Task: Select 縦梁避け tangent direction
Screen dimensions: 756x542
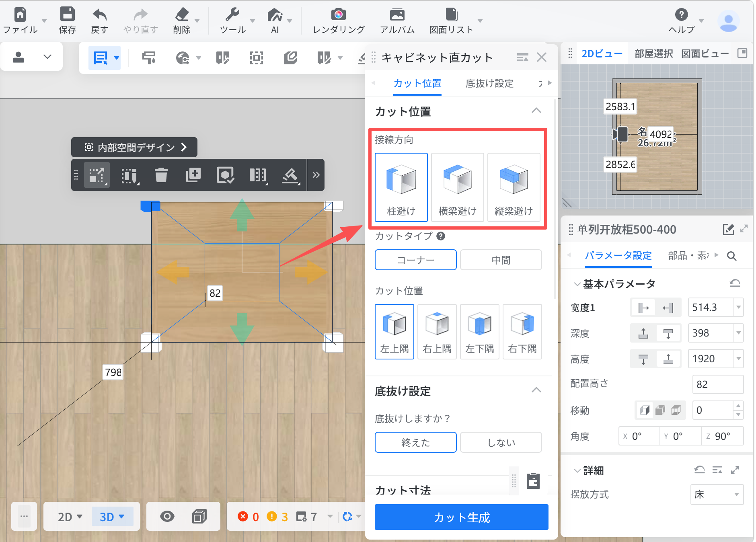Action: pyautogui.click(x=514, y=187)
